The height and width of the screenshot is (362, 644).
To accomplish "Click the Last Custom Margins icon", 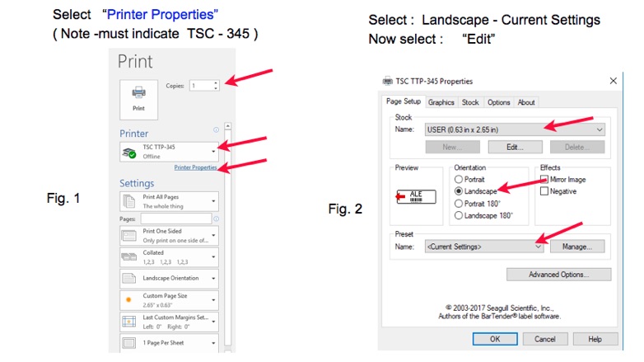I will [129, 322].
